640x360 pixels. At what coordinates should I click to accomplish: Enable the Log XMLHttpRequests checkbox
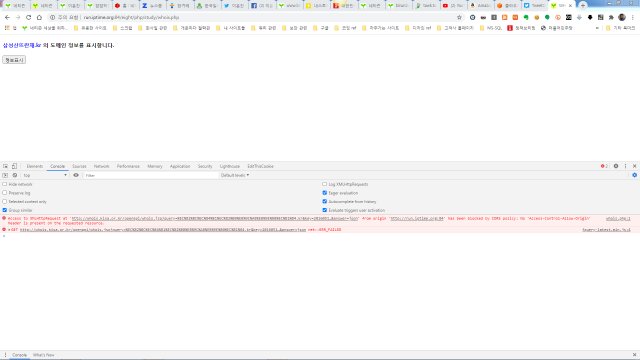[x=324, y=184]
